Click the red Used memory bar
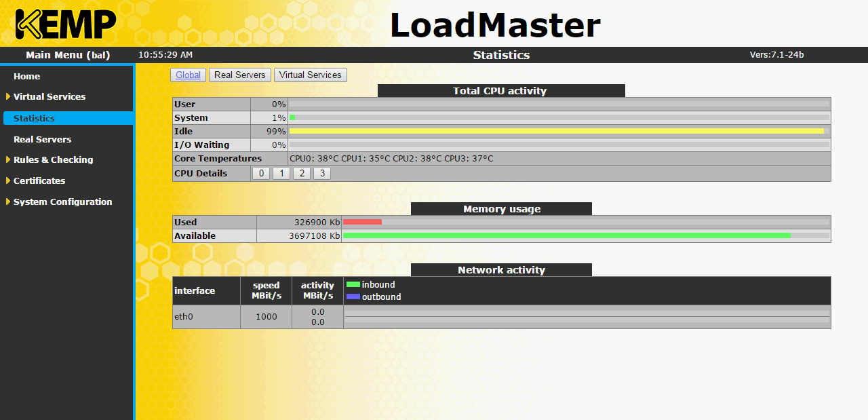The height and width of the screenshot is (420, 868). [x=362, y=222]
